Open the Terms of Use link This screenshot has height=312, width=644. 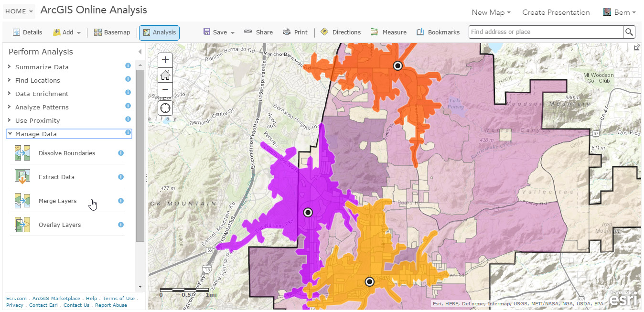(118, 299)
